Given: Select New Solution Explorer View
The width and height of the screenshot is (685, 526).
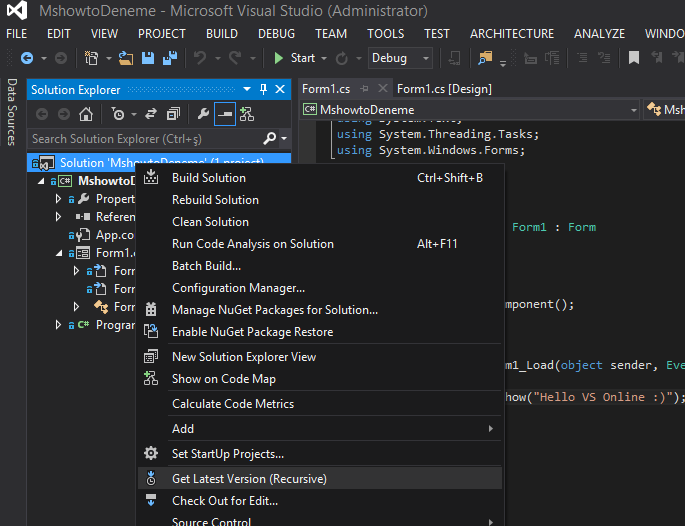Looking at the screenshot, I should point(321,356).
